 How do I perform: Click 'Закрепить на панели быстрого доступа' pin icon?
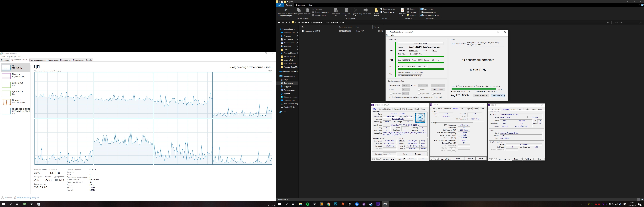tap(285, 10)
